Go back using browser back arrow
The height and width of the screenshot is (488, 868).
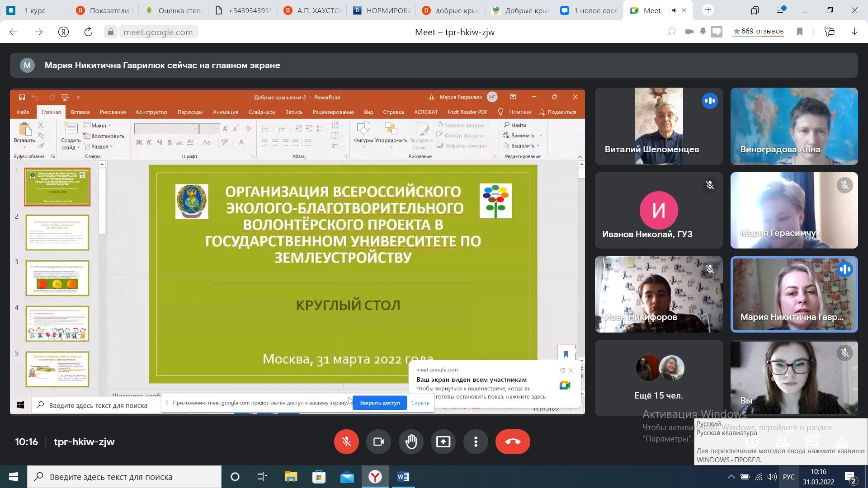(14, 32)
